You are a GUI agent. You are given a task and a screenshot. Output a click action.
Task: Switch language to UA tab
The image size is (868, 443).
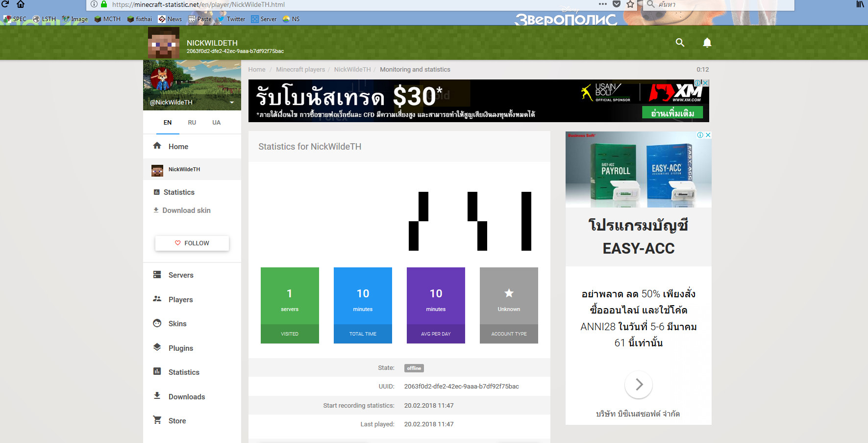point(216,123)
